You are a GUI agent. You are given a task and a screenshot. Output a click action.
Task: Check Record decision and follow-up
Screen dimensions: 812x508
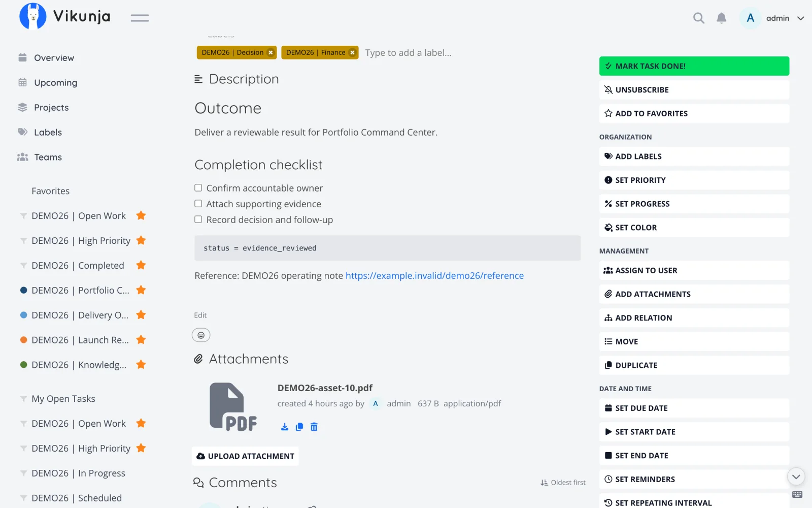[198, 219]
